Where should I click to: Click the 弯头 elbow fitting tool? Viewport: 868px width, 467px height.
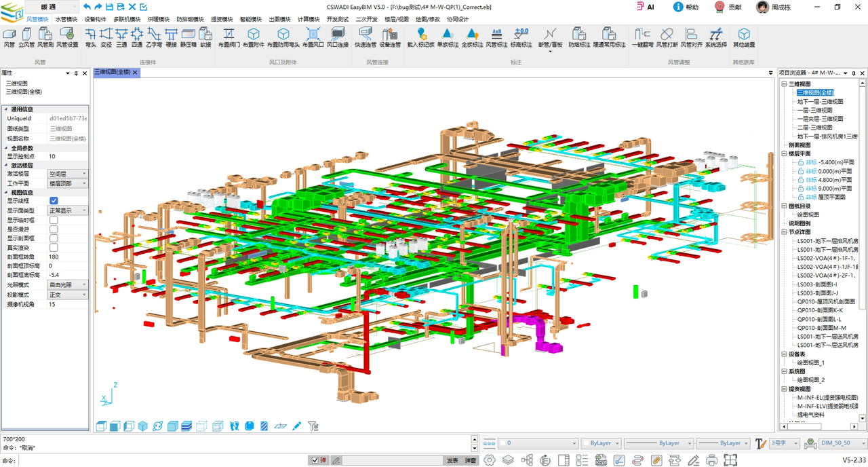pyautogui.click(x=91, y=37)
